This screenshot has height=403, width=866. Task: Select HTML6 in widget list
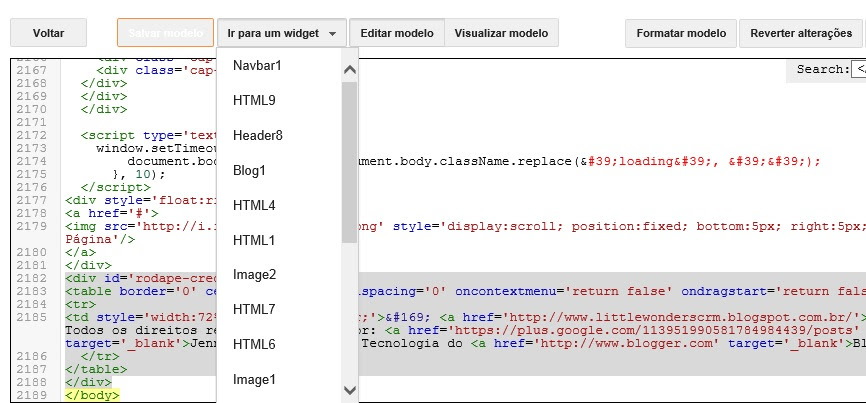point(279,344)
